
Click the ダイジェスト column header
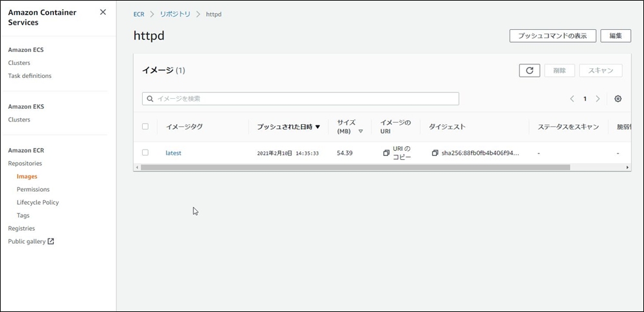coord(447,127)
